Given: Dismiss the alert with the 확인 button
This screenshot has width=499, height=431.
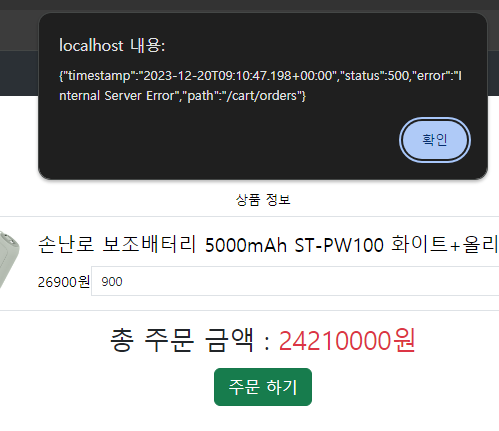Looking at the screenshot, I should point(435,140).
